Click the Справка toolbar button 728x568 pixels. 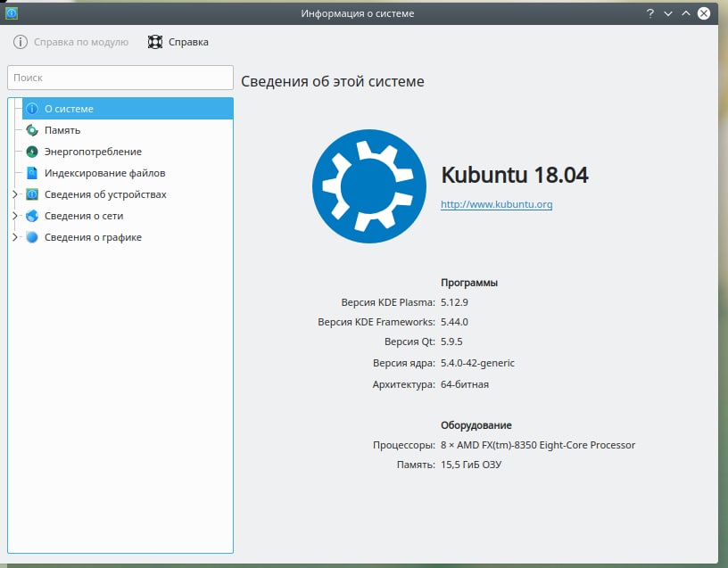(x=178, y=42)
